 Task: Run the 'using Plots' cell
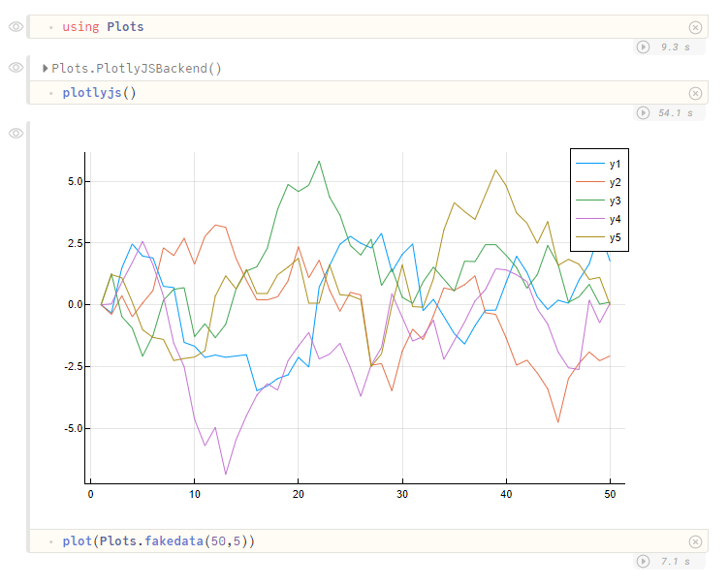(643, 46)
